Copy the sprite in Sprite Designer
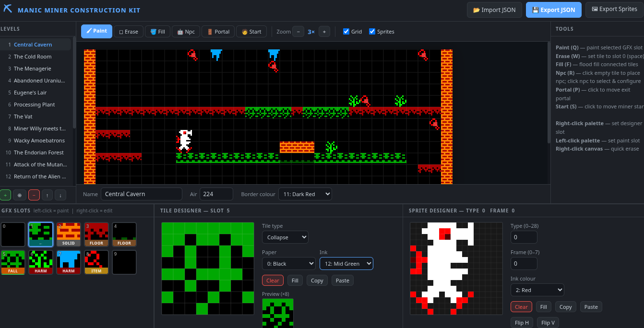The image size is (644, 328). (x=565, y=307)
